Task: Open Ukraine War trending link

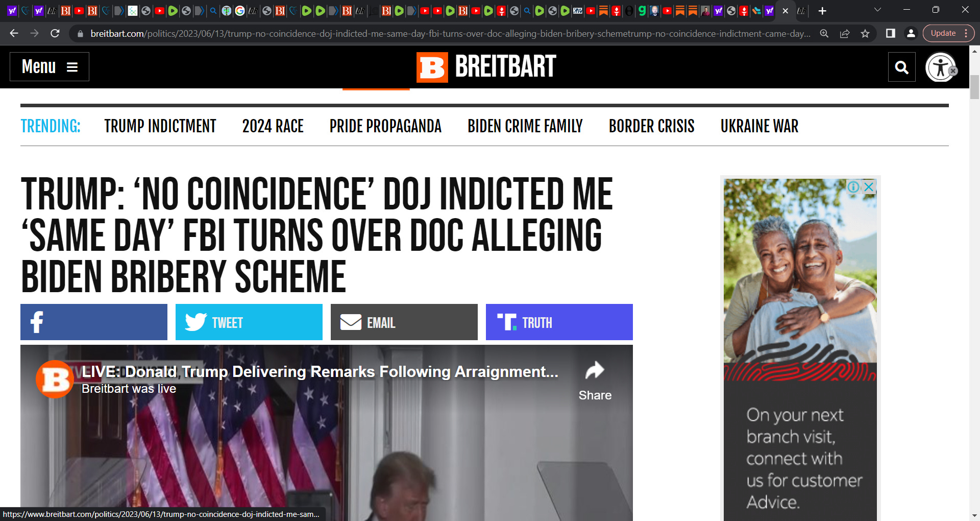Action: [759, 126]
